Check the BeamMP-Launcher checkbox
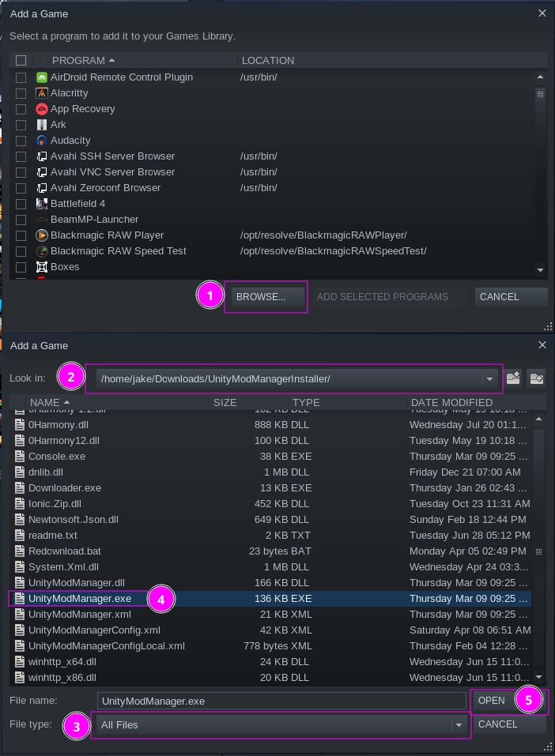The height and width of the screenshot is (756, 555). click(21, 220)
